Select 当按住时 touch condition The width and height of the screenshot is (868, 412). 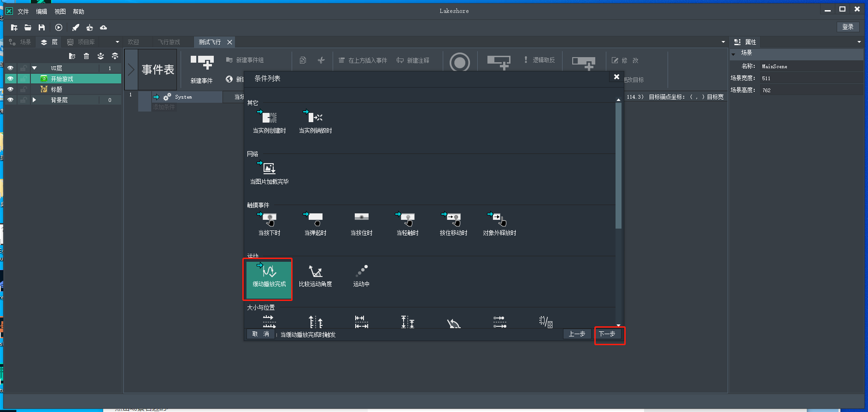click(362, 224)
